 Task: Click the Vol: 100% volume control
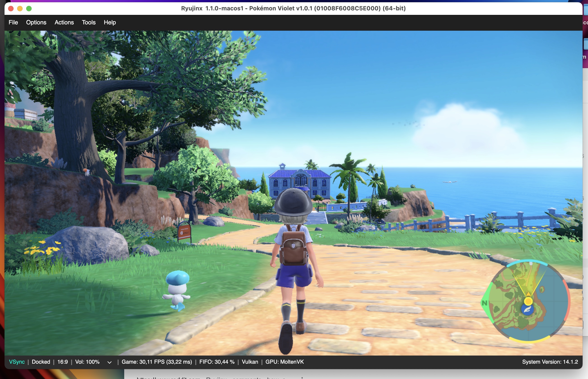(x=87, y=362)
